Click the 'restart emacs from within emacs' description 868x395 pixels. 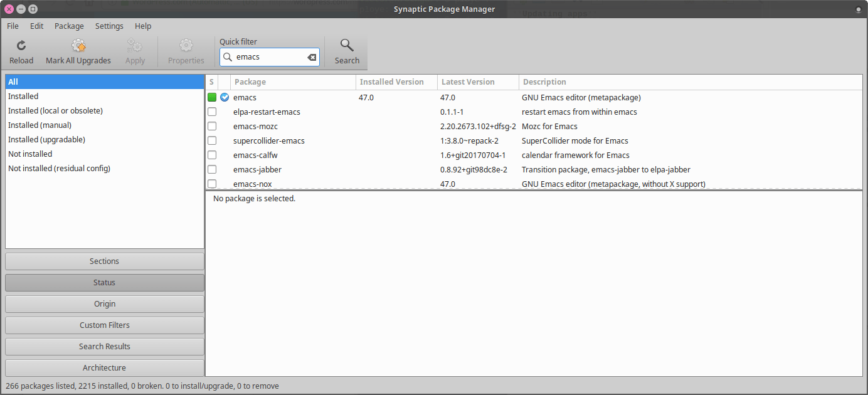click(x=580, y=112)
